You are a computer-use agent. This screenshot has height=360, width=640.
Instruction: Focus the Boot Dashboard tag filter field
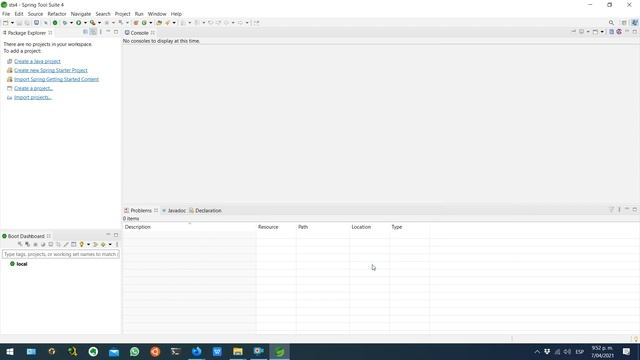61,254
